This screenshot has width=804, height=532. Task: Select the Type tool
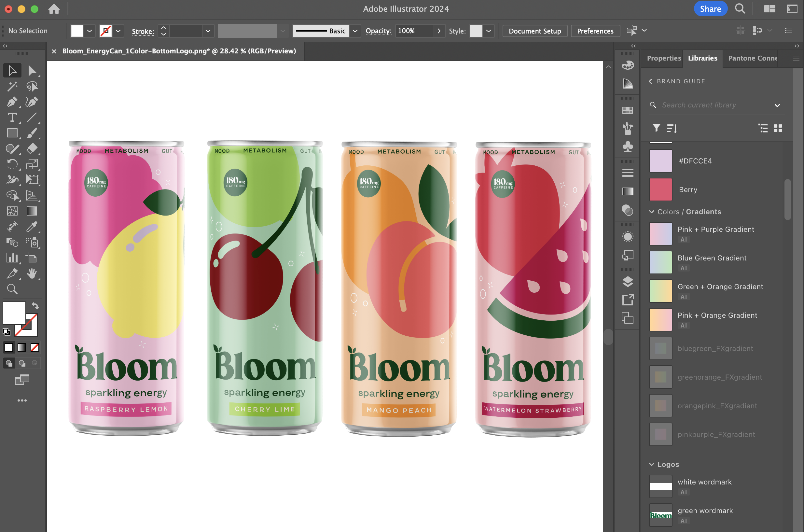click(x=12, y=118)
